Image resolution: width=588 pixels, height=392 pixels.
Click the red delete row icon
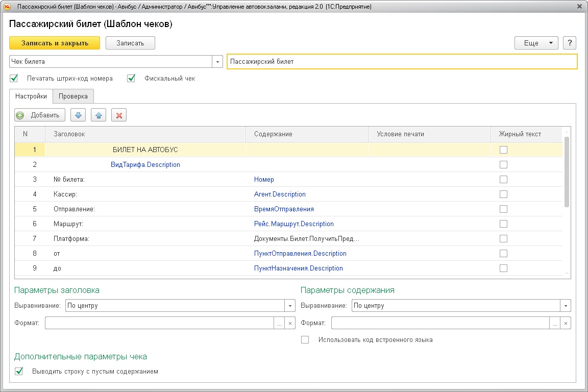119,115
